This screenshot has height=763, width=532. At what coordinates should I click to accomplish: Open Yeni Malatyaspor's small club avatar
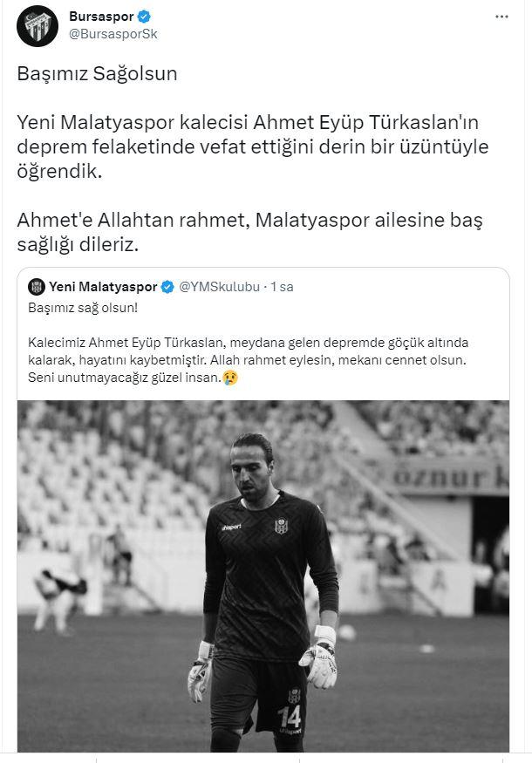point(37,287)
